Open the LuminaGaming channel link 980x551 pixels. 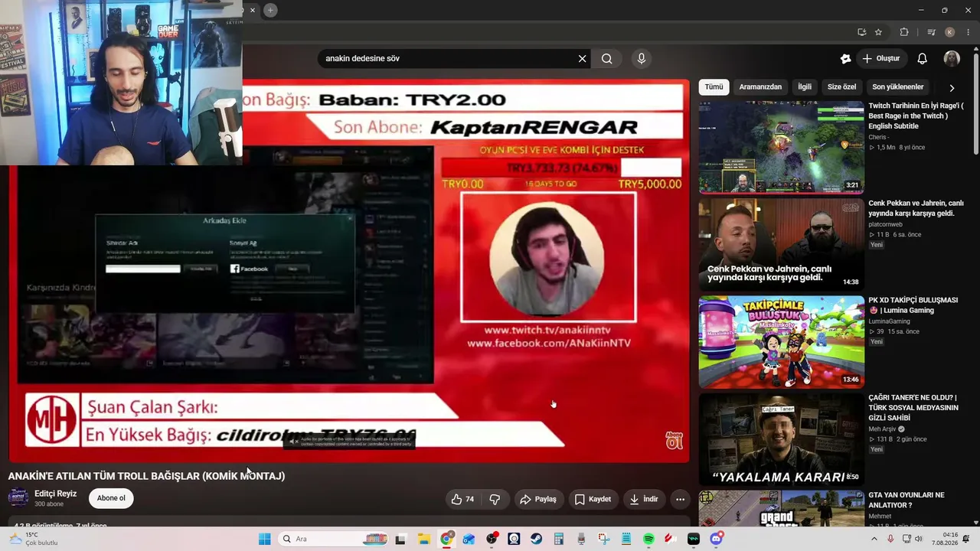pos(889,321)
